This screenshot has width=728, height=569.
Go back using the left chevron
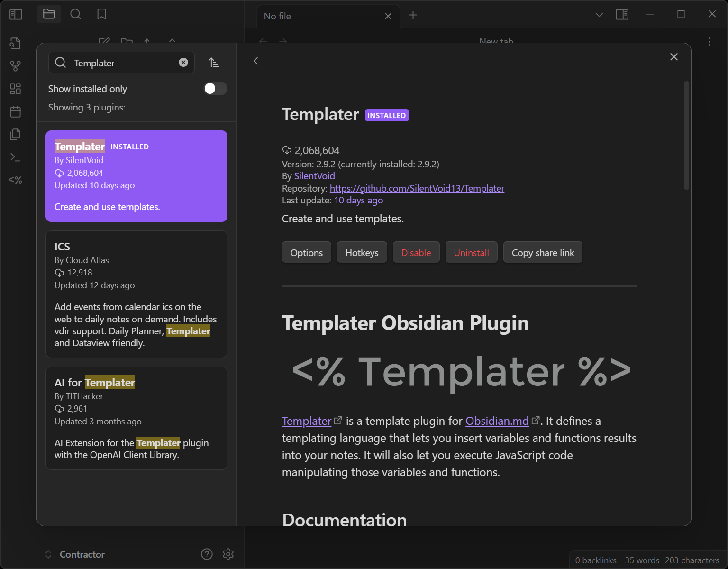(x=255, y=61)
